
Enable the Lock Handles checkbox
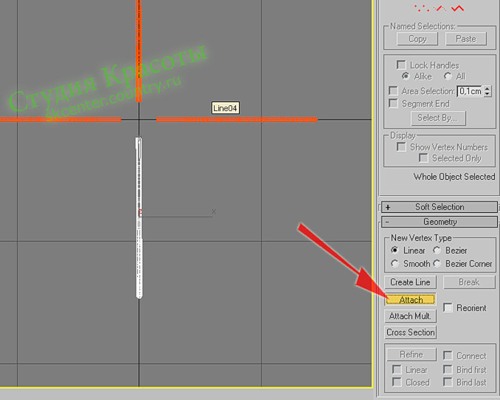401,65
